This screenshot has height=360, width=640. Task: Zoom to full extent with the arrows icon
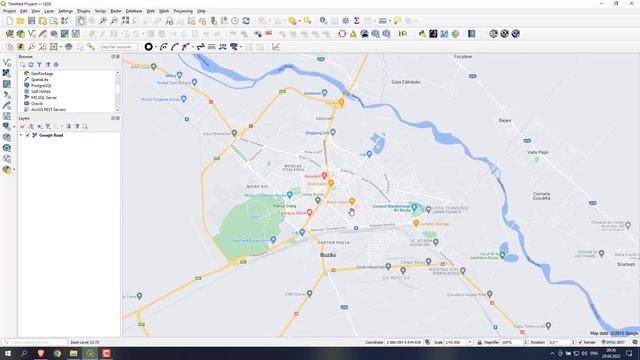pyautogui.click(x=125, y=21)
